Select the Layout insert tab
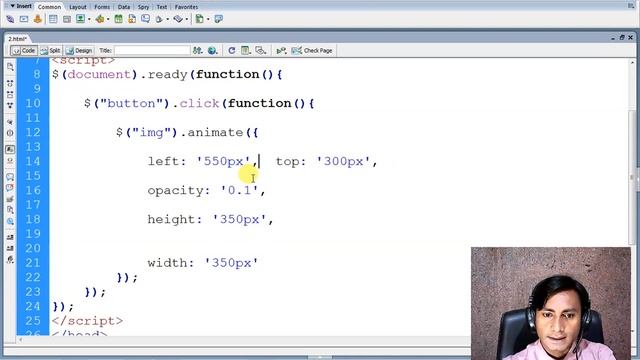This screenshot has width=640, height=360. (78, 7)
